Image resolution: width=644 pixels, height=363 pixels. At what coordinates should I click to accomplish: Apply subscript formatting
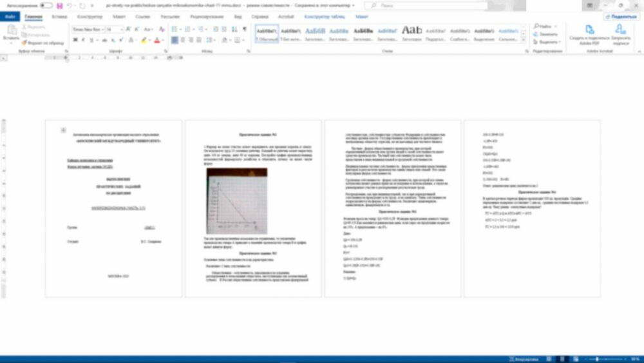tap(113, 40)
